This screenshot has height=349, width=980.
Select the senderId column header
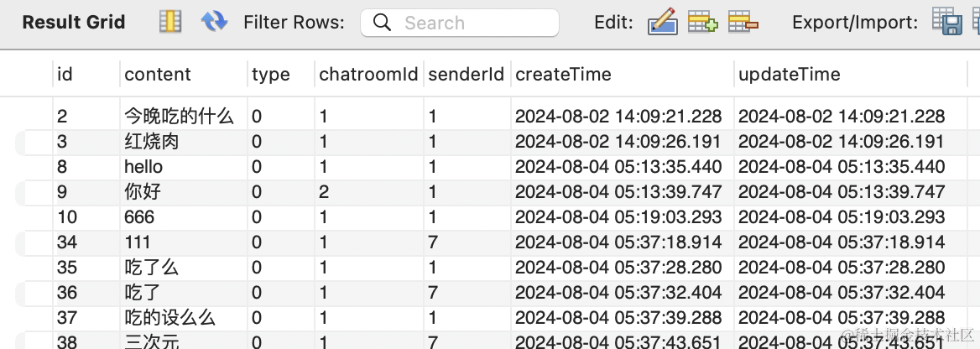466,75
